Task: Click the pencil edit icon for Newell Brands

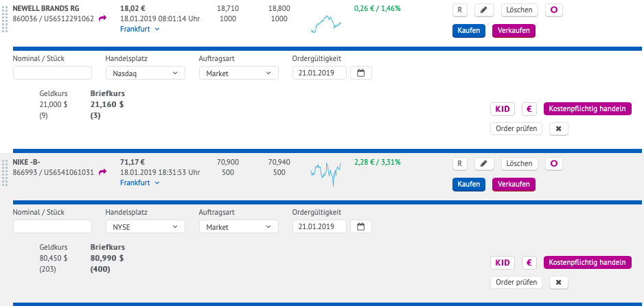Action: click(484, 10)
